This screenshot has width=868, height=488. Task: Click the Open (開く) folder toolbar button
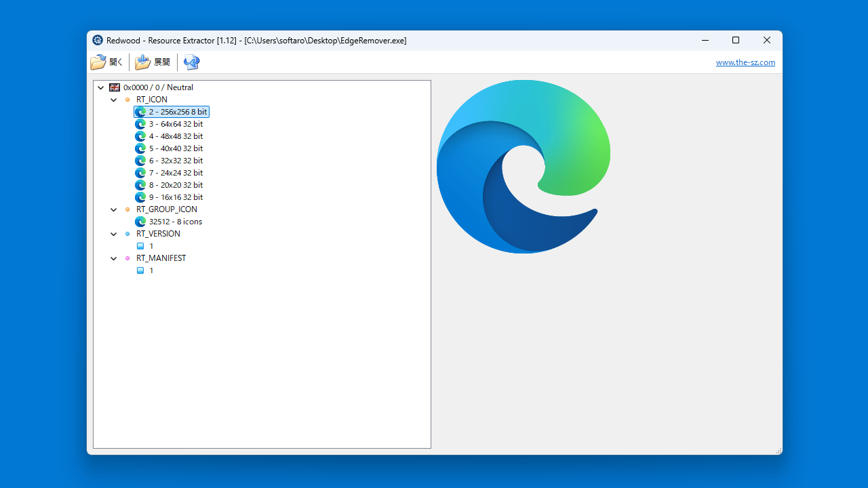click(x=106, y=62)
